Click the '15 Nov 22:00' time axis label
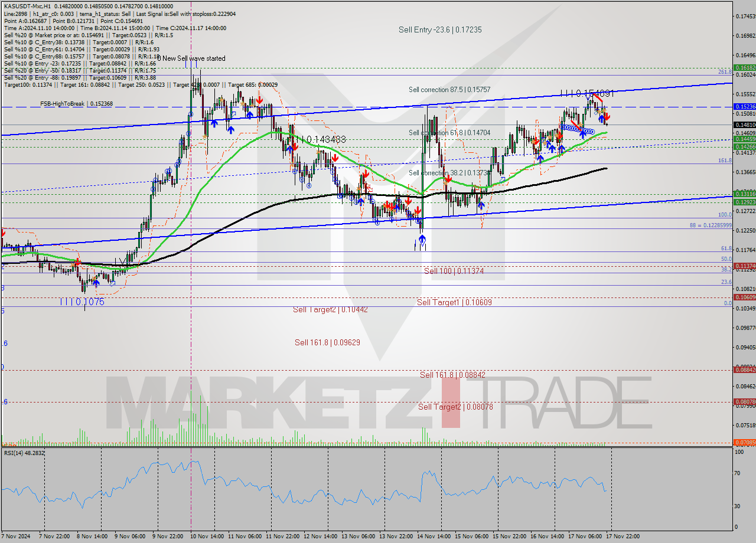Image resolution: width=756 pixels, height=543 pixels. point(511,536)
